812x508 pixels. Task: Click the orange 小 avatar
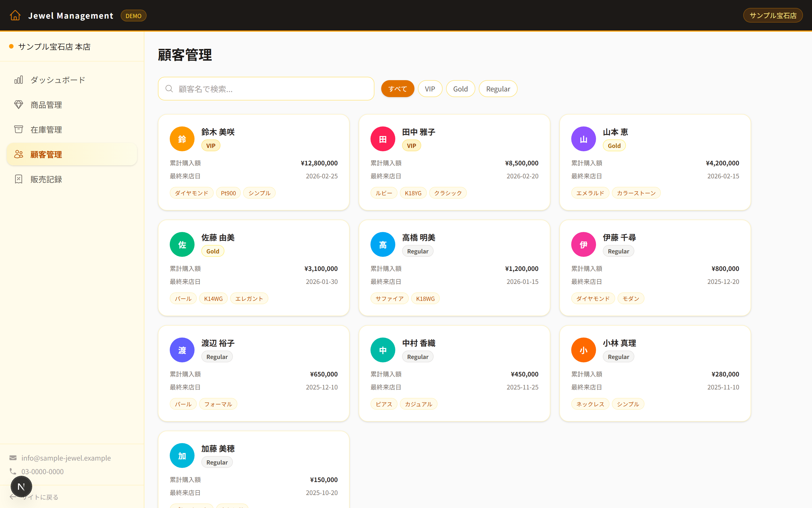coord(584,350)
